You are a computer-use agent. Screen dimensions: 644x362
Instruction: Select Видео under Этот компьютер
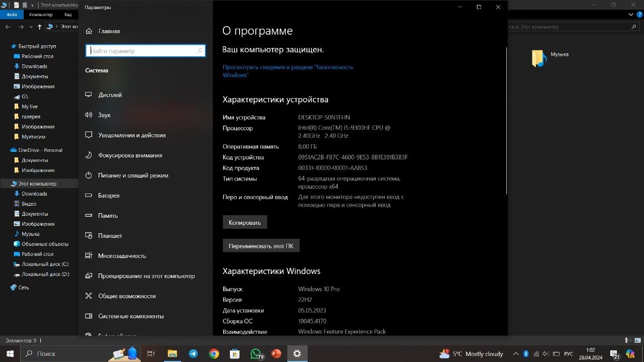tap(25, 204)
